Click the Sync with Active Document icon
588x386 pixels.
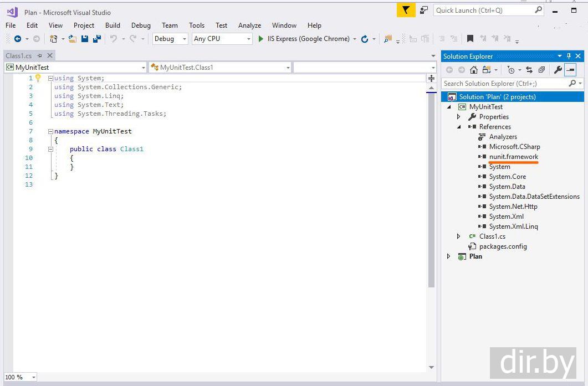click(529, 70)
